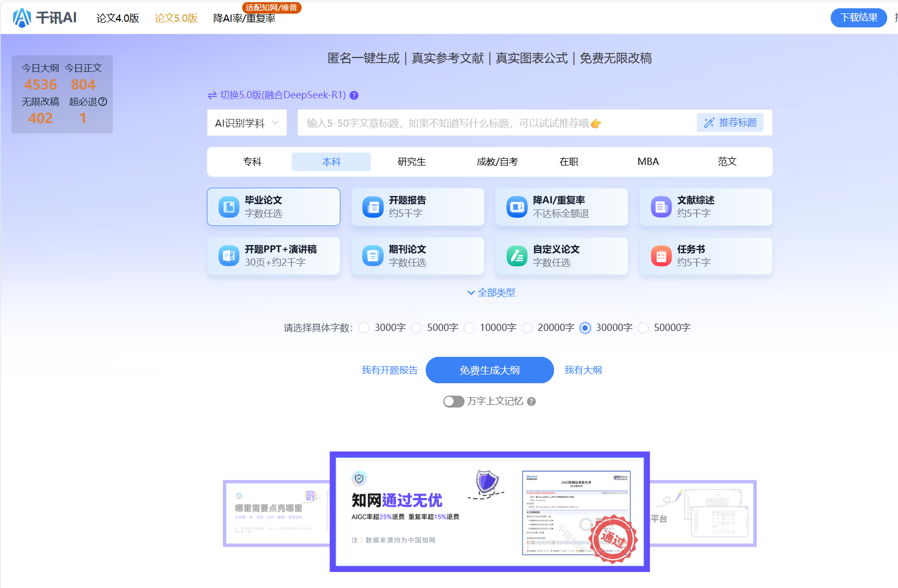Switch to the 在职 tab

(x=568, y=162)
